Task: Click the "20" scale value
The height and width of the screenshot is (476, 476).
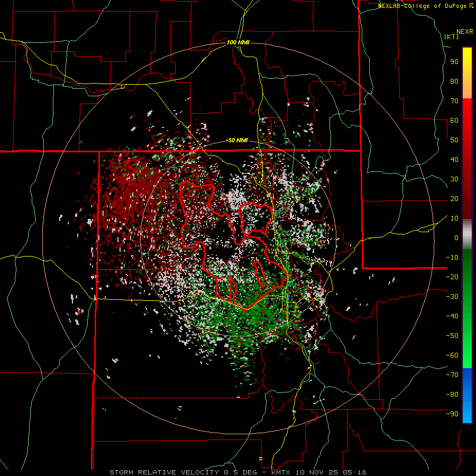Action: (454, 198)
